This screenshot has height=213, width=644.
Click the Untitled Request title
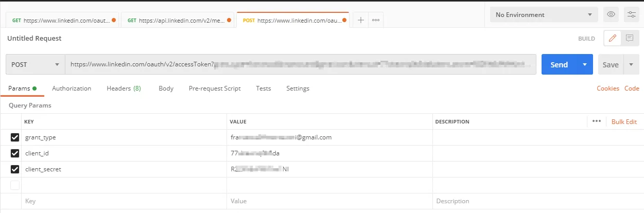click(34, 38)
